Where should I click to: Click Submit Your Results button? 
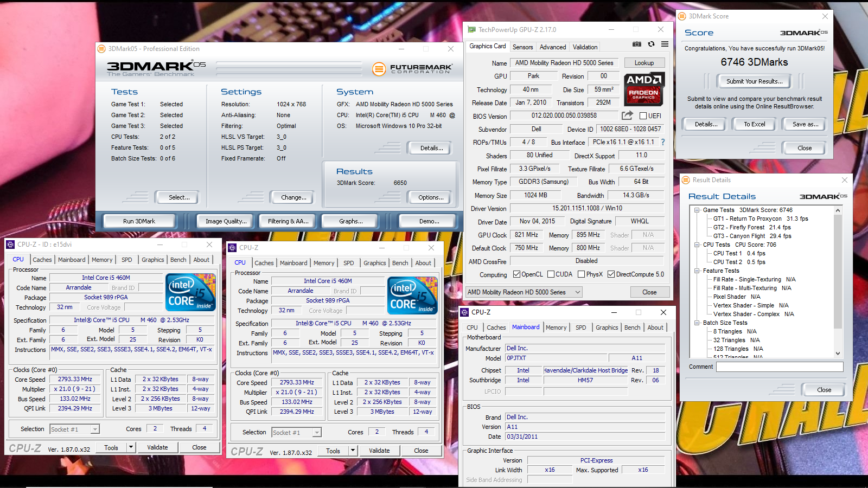[x=754, y=81]
